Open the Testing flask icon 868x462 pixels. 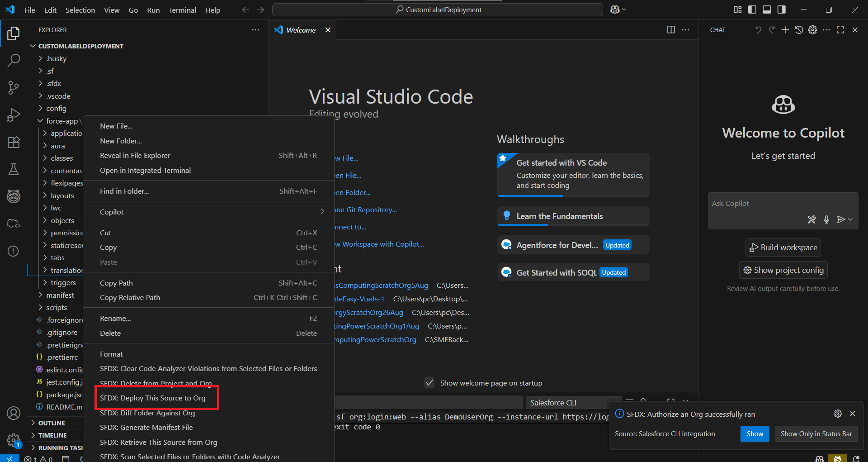point(14,169)
